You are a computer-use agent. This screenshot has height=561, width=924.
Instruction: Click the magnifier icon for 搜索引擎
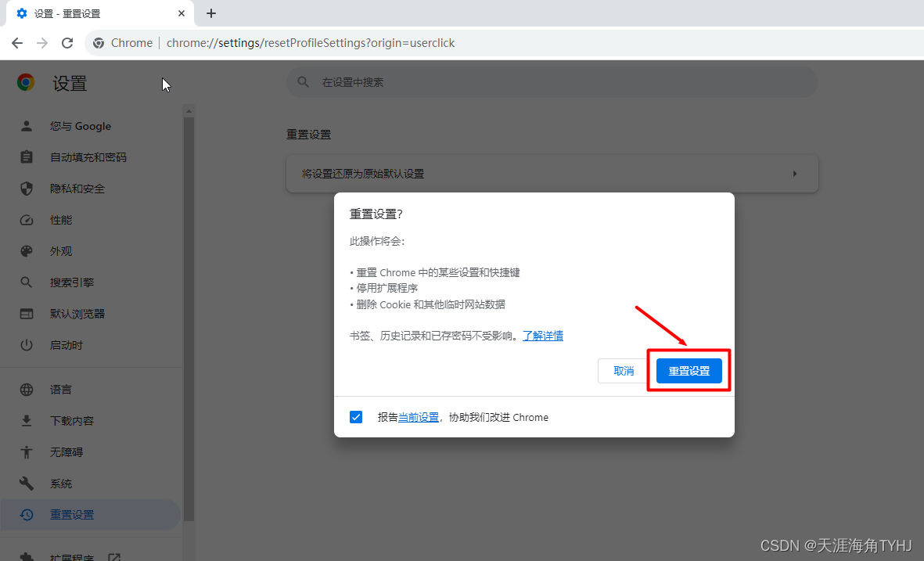(x=27, y=282)
